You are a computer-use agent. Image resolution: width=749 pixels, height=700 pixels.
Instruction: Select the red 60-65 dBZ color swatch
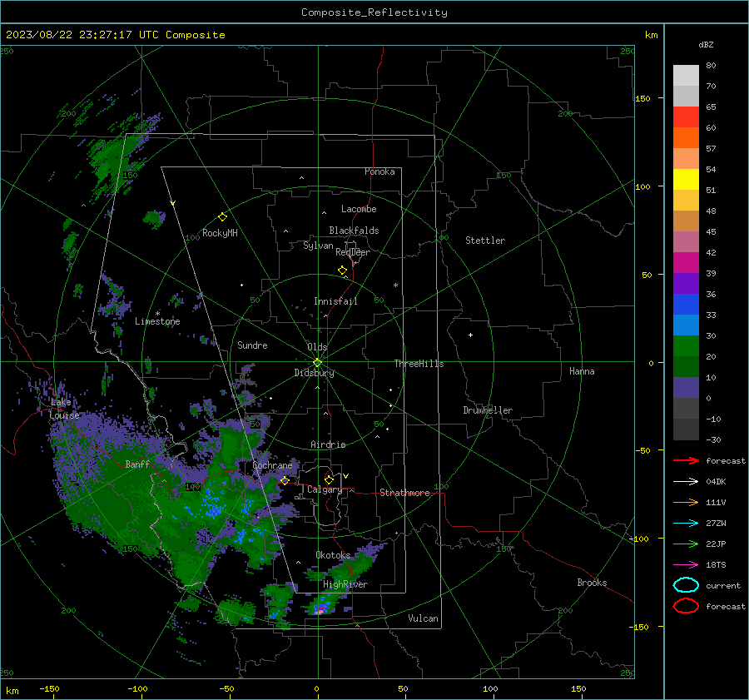click(x=686, y=117)
